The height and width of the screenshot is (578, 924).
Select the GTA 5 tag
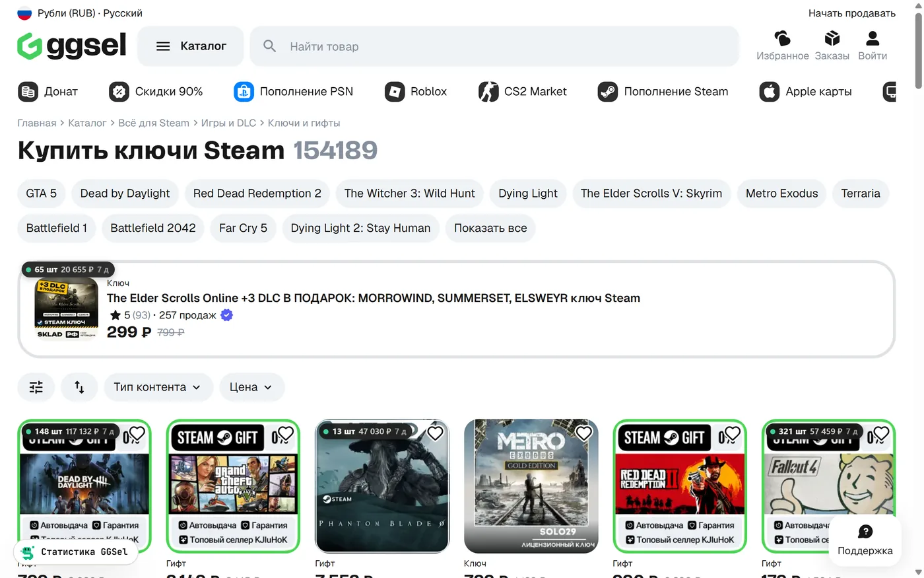(x=42, y=194)
